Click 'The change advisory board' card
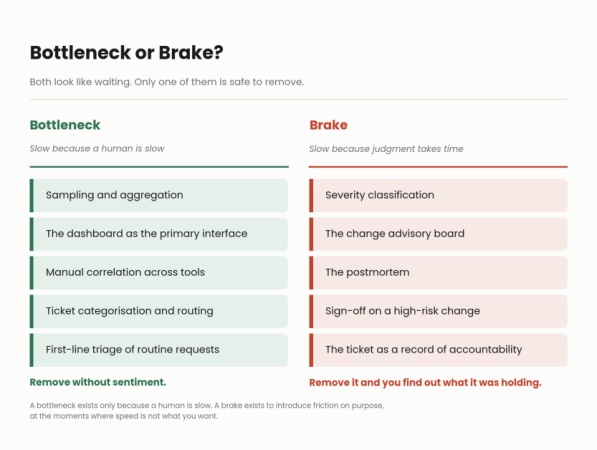This screenshot has width=597, height=450. pyautogui.click(x=438, y=234)
